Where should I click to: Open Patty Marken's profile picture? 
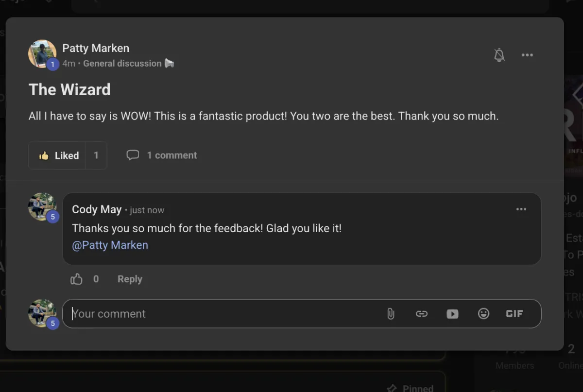(x=42, y=54)
